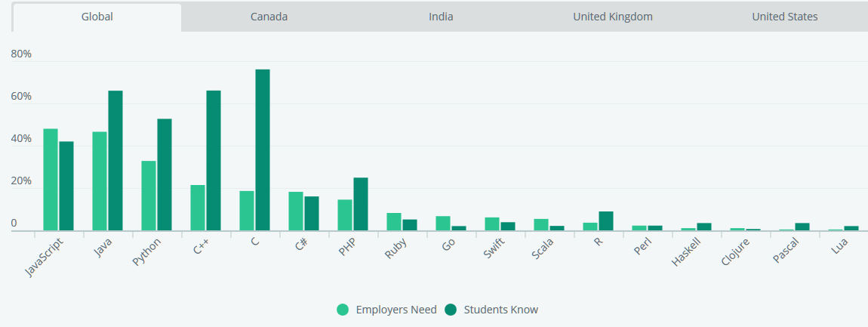Screen dimensions: 868x327
Task: Click the Employers Need legend circle
Action: point(343,310)
